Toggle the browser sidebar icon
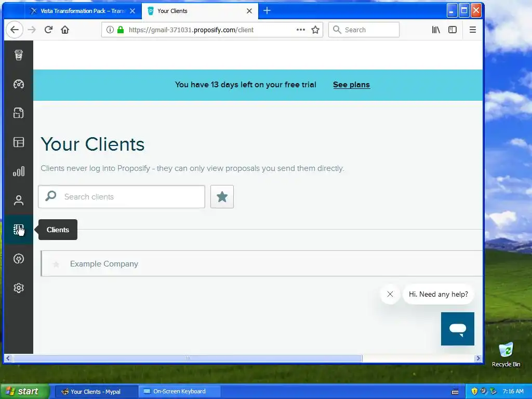Image resolution: width=532 pixels, height=399 pixels. pos(453,30)
